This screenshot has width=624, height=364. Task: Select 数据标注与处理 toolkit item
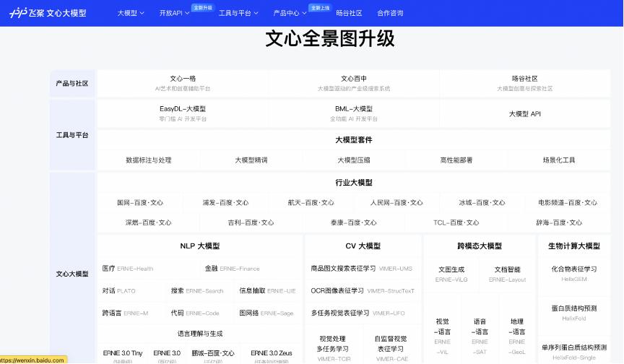tap(149, 160)
